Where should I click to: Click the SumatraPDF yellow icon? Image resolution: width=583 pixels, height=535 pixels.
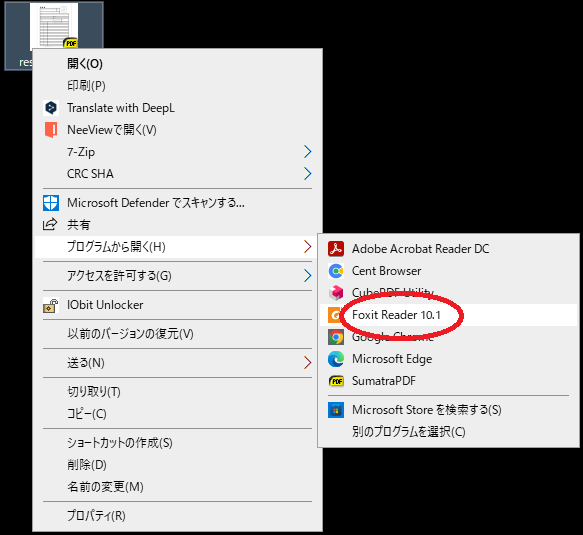(x=336, y=381)
